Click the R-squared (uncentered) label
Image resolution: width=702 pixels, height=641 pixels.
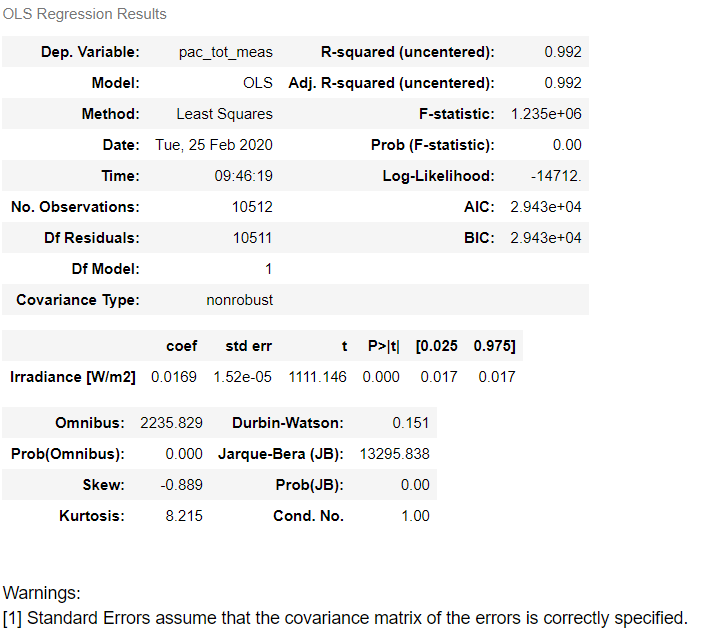point(407,52)
